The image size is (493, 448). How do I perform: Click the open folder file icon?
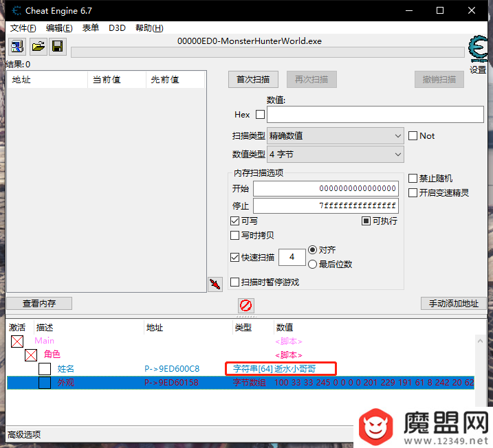[39, 47]
